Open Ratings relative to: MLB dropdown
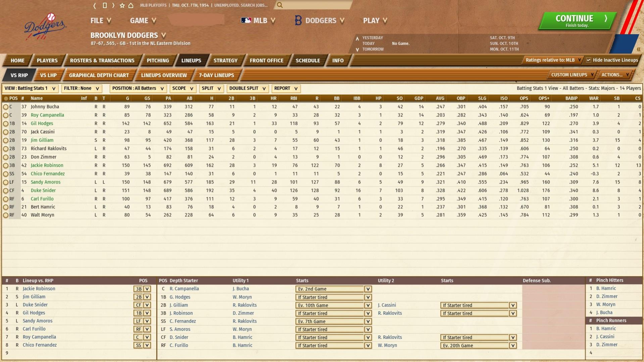 coord(553,60)
